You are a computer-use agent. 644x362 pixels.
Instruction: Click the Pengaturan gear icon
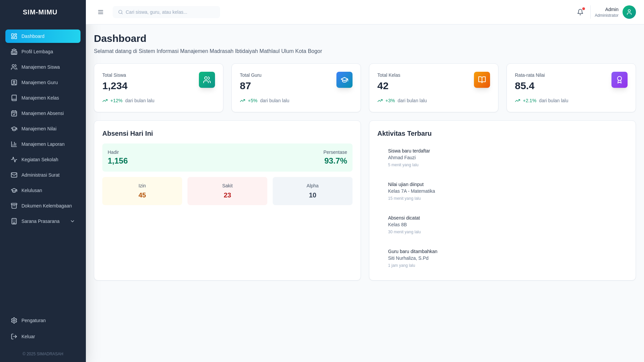[x=14, y=320]
